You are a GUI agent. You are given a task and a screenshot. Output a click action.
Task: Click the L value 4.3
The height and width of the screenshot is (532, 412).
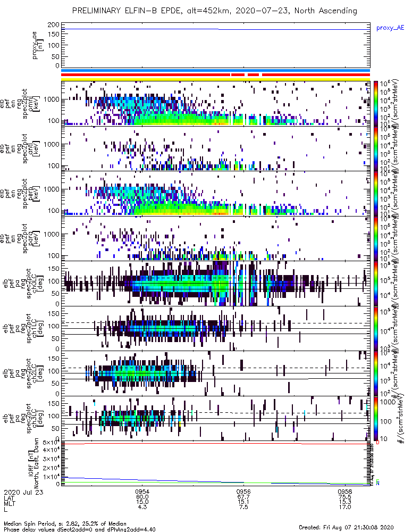pos(142,507)
